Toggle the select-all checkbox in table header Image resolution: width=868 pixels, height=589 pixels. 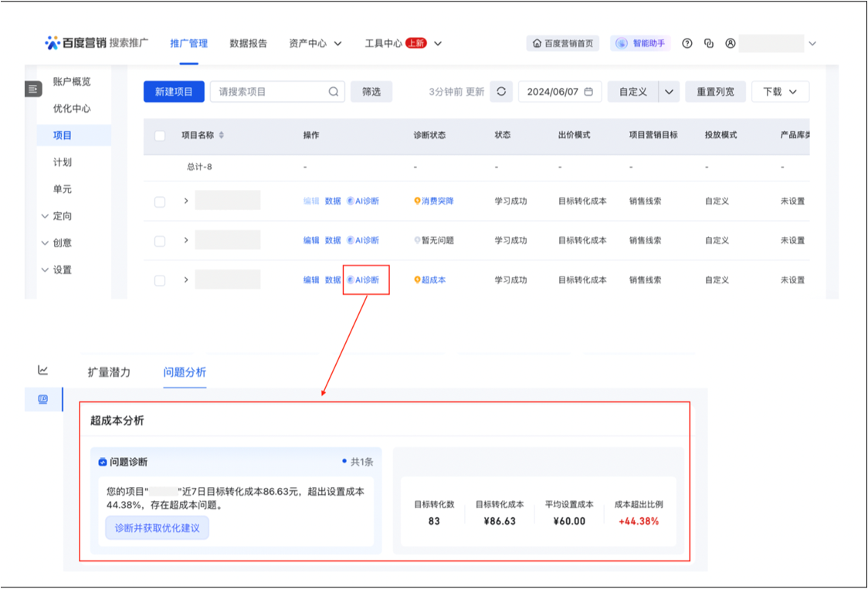[x=160, y=136]
